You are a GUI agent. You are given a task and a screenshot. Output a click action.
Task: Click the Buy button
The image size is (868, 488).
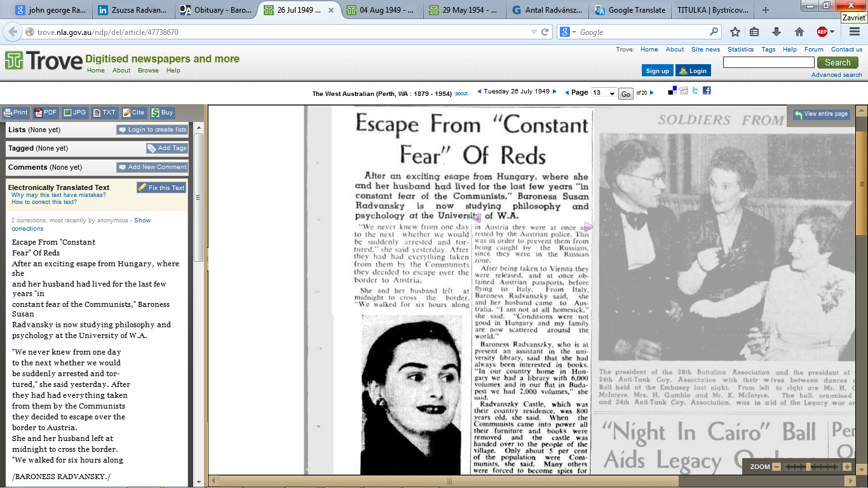pyautogui.click(x=163, y=112)
